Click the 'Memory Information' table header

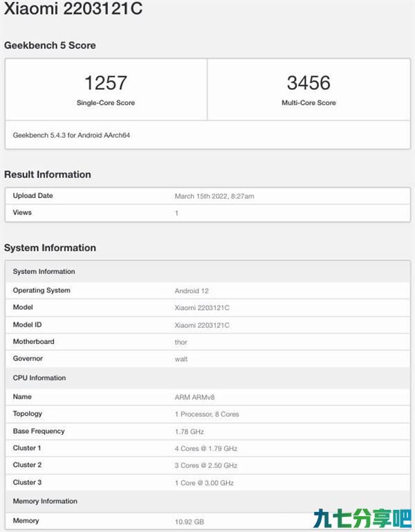pos(207,501)
